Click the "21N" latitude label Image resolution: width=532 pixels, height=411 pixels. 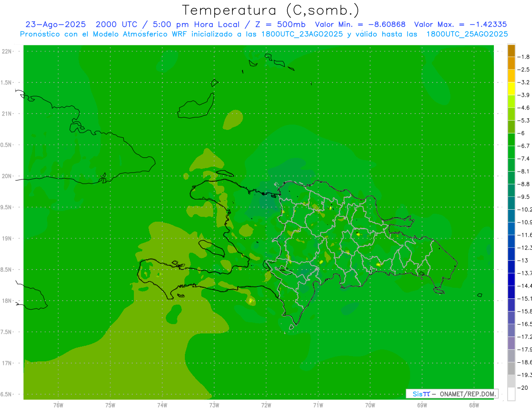(7, 114)
